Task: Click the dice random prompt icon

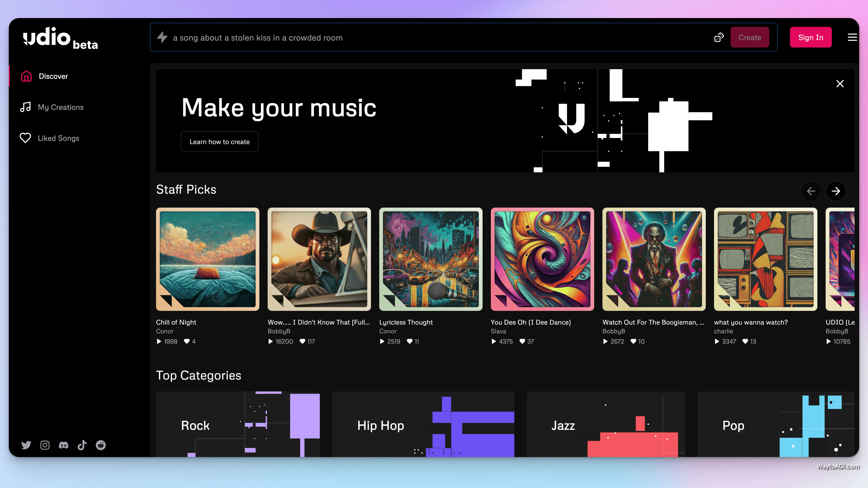Action: click(x=719, y=37)
